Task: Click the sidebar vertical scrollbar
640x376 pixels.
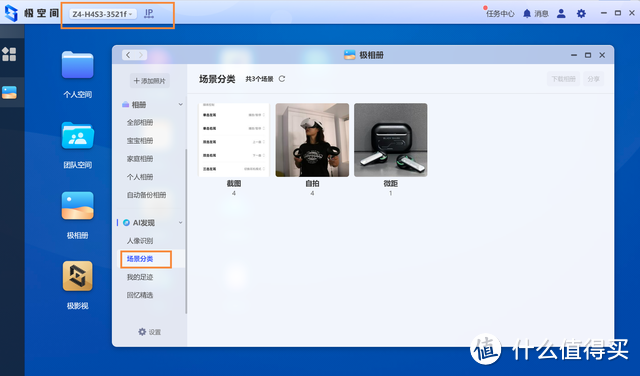Action: 186,231
